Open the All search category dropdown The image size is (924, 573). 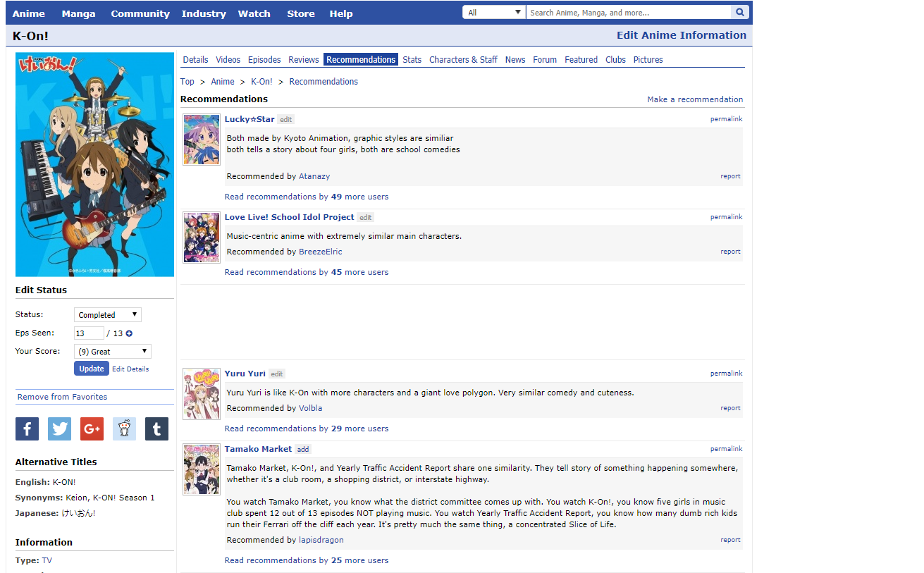pyautogui.click(x=494, y=13)
